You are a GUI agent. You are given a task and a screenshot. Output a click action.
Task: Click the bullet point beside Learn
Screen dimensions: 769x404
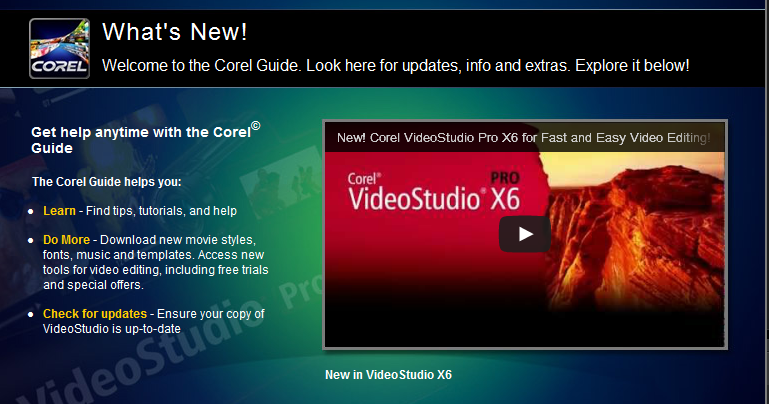point(31,212)
